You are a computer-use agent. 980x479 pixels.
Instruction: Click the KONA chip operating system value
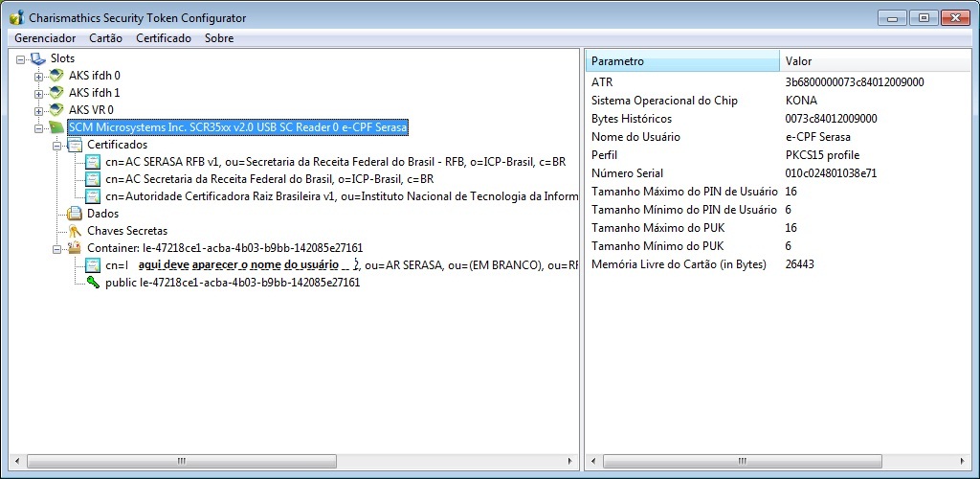[x=801, y=100]
